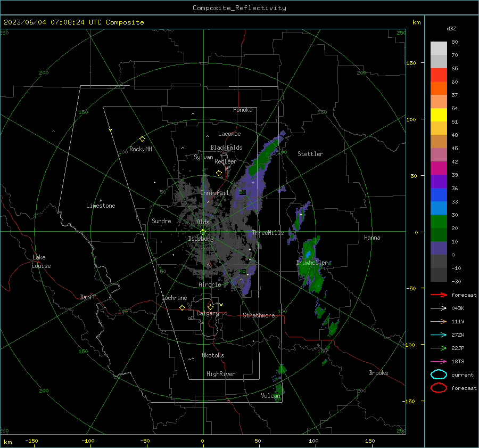This screenshot has height=448, width=479.
Task: Click the bright green 20-30 dBZ swatch
Action: pyautogui.click(x=439, y=222)
